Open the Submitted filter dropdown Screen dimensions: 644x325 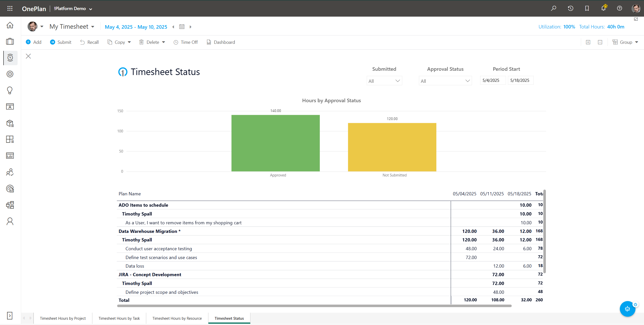click(x=384, y=81)
